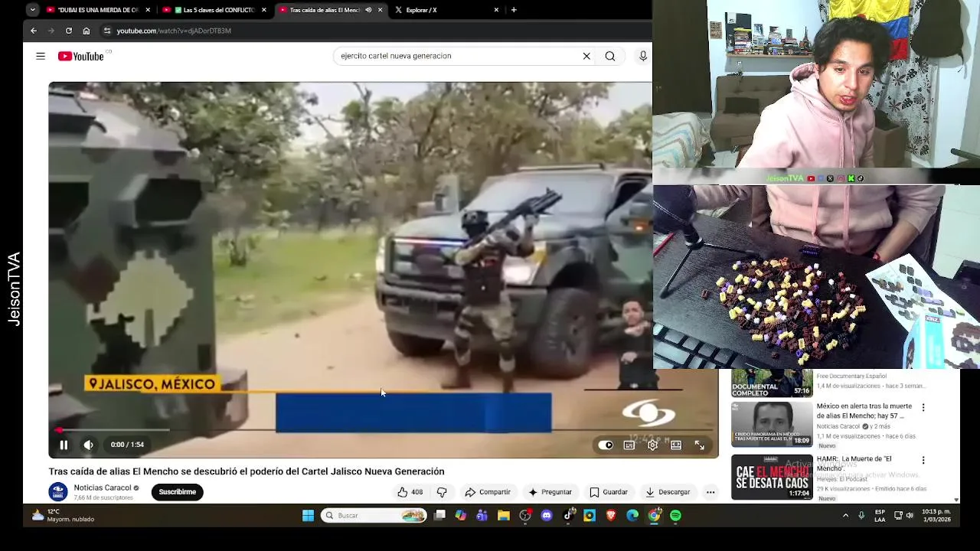Mute the playing tab via speaker icon
Viewport: 980px width, 551px height.
pos(368,10)
